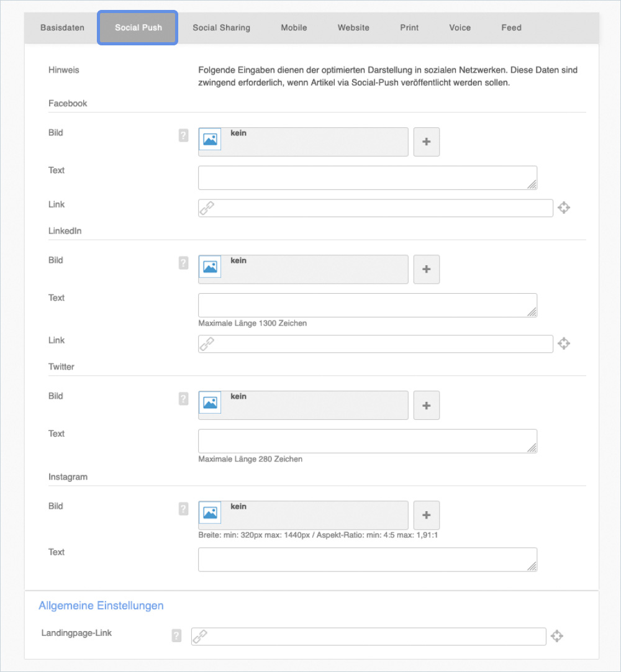The width and height of the screenshot is (621, 672).
Task: Click the Instagram image placeholder icon
Action: pyautogui.click(x=210, y=512)
